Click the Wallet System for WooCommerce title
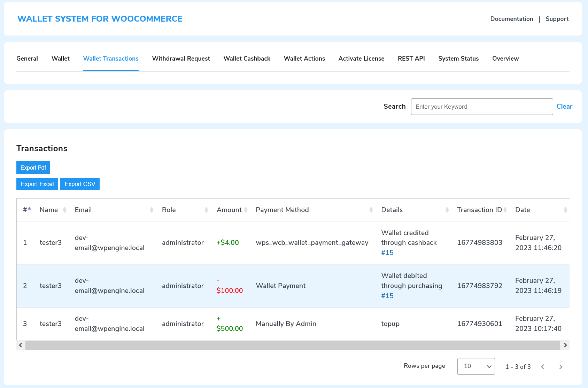 [x=100, y=19]
